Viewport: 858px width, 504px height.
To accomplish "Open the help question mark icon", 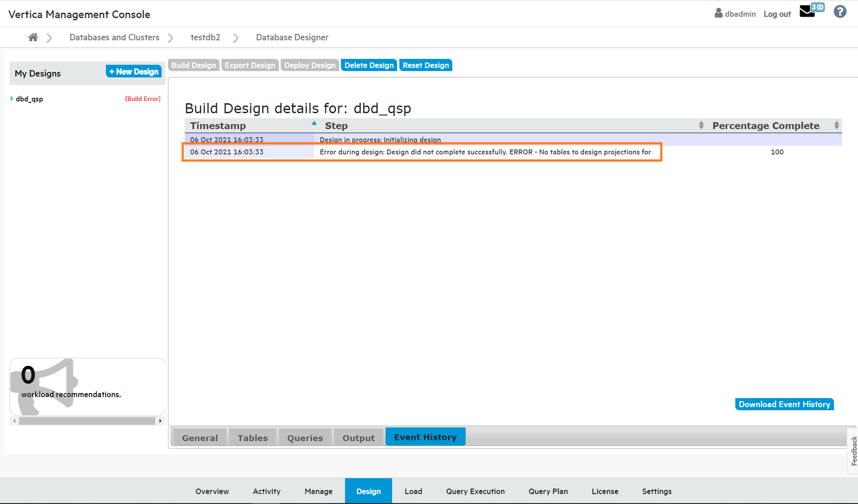I will 840,12.
